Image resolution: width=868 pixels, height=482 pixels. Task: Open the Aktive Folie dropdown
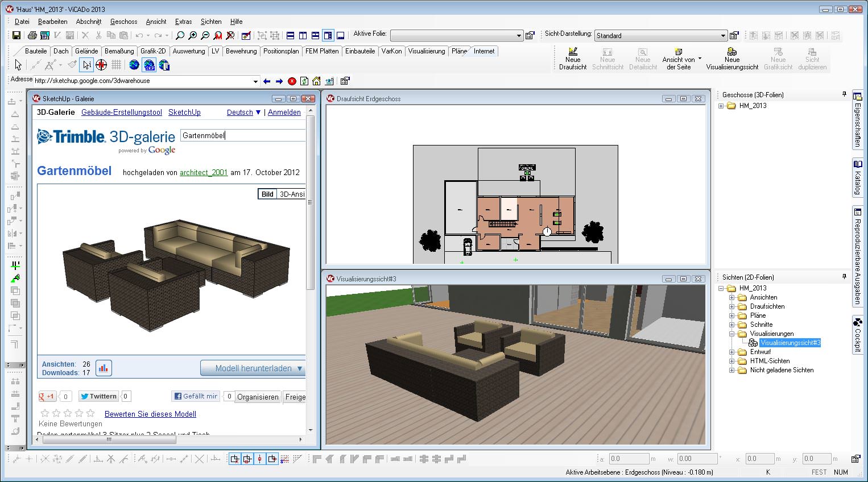[519, 36]
